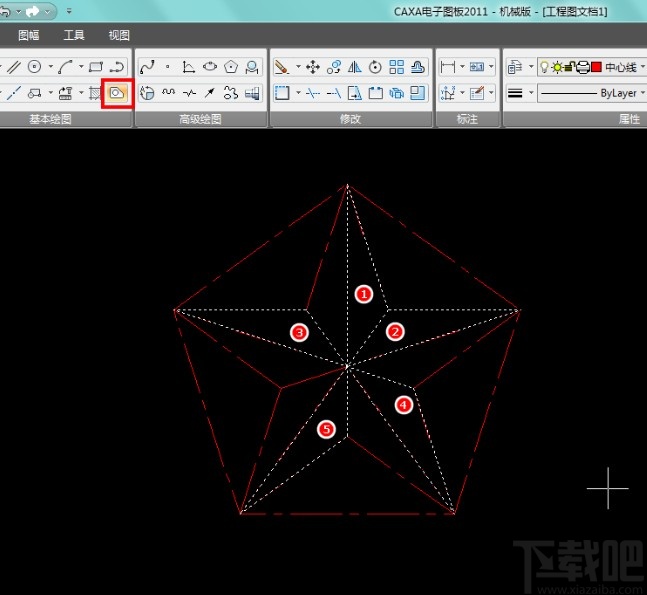Viewport: 647px width, 595px height.
Task: Select the Rotate tool
Action: (375, 67)
